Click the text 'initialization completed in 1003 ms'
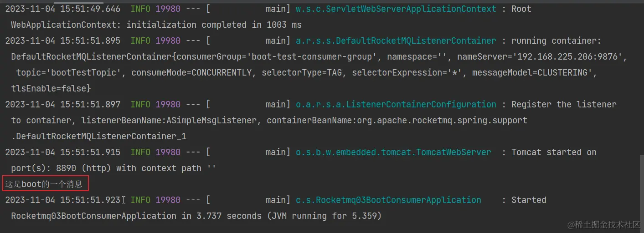 pos(214,25)
